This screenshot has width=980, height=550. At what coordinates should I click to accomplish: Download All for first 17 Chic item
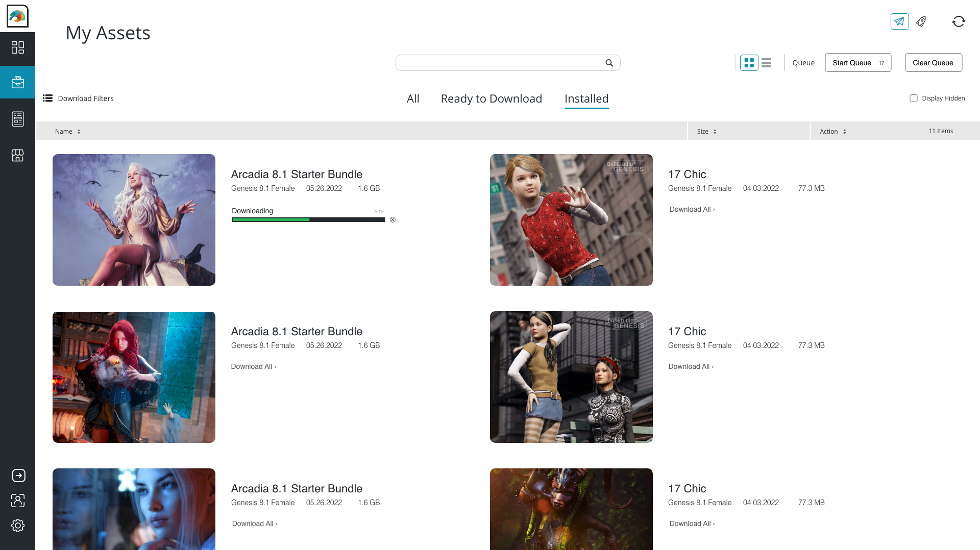tap(692, 209)
